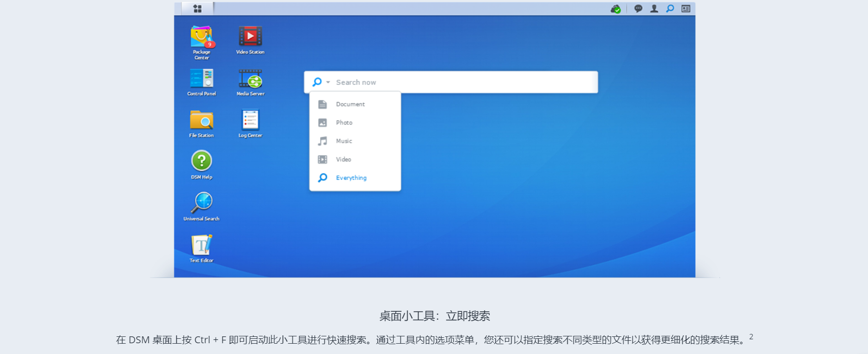Click the Search now input field

[x=461, y=82]
